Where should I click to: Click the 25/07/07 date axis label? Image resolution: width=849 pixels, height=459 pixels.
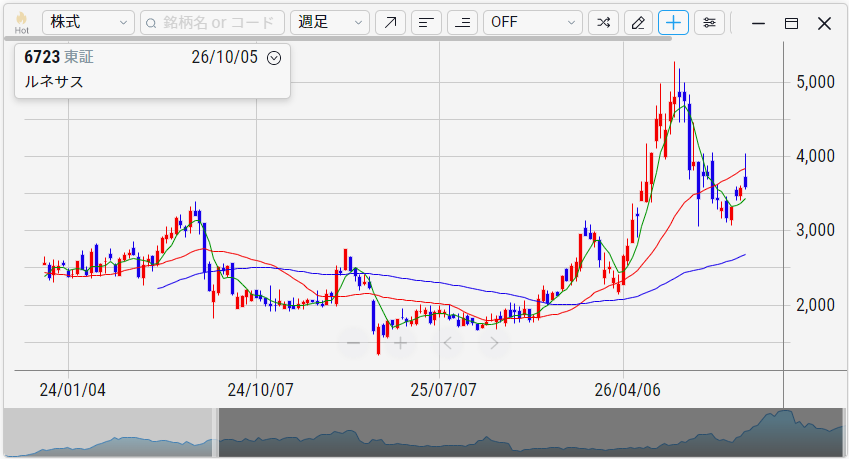tap(443, 390)
